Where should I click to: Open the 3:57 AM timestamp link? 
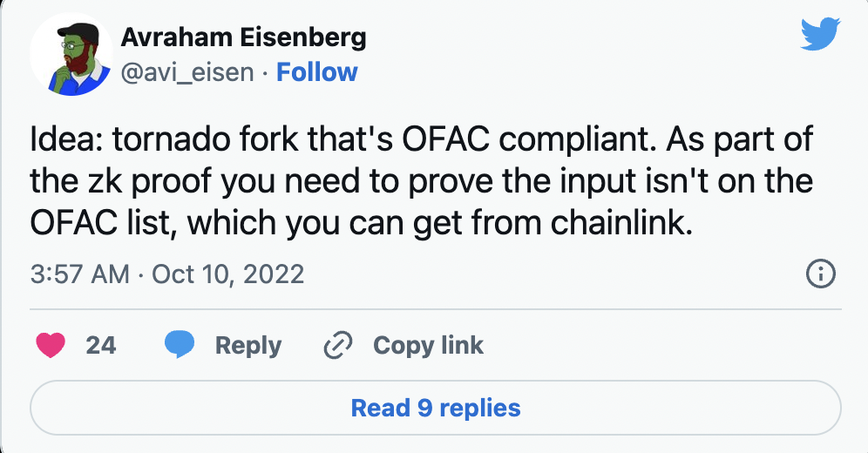pyautogui.click(x=79, y=274)
